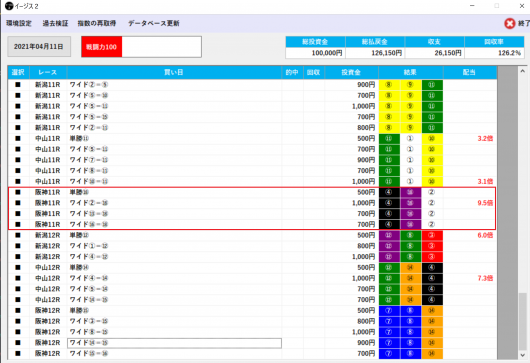Click the イージス2 app icon in title bar
This screenshot has width=530, height=363.
coord(9,6)
